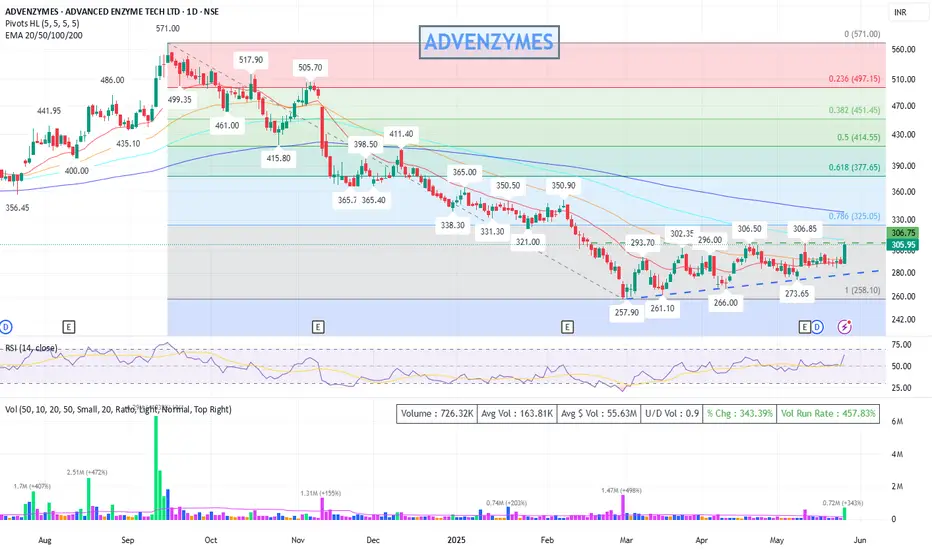Image resolution: width=932 pixels, height=550 pixels.
Task: Click the 486.00 pivot label
Action: (112, 80)
